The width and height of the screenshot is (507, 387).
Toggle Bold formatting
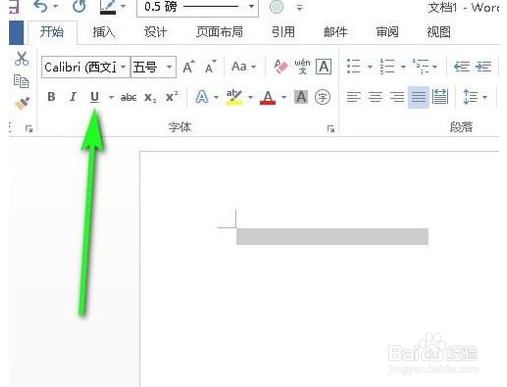[51, 97]
